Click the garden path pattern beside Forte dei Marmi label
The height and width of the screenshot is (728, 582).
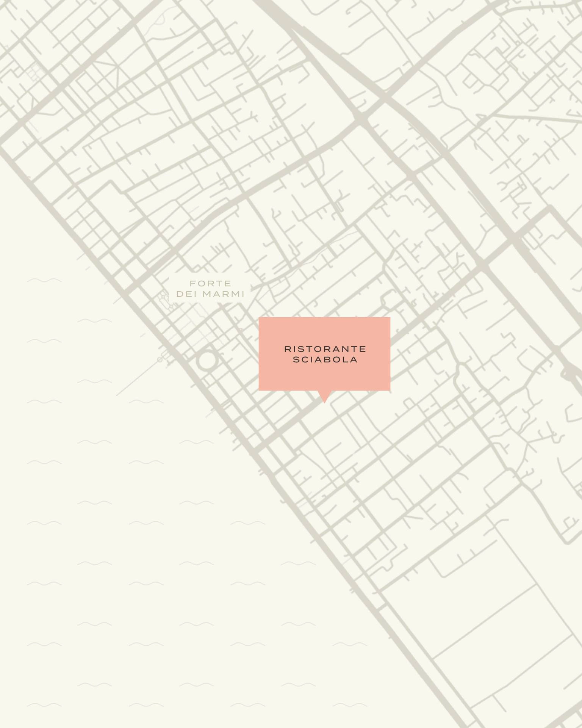click(x=166, y=301)
